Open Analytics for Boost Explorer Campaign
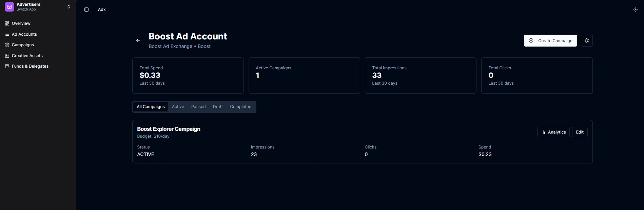644x210 pixels. coord(553,132)
